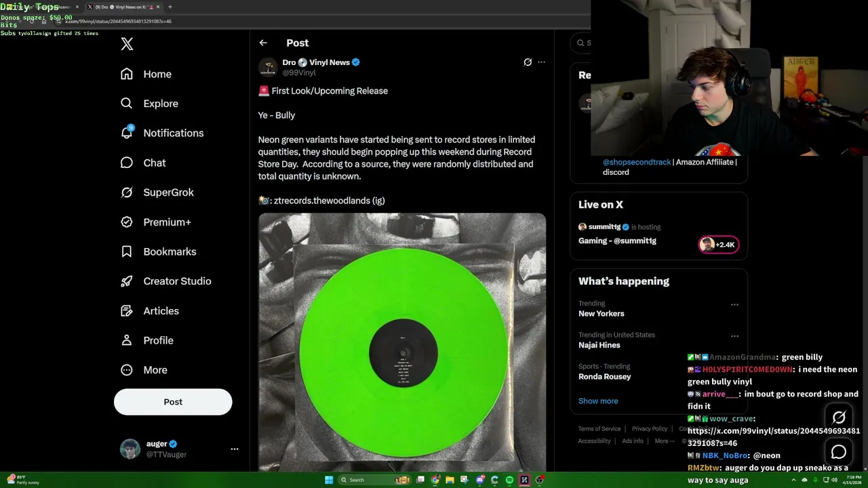Click the Grok icon on the post
Viewport: 868px width, 488px height.
pos(528,62)
